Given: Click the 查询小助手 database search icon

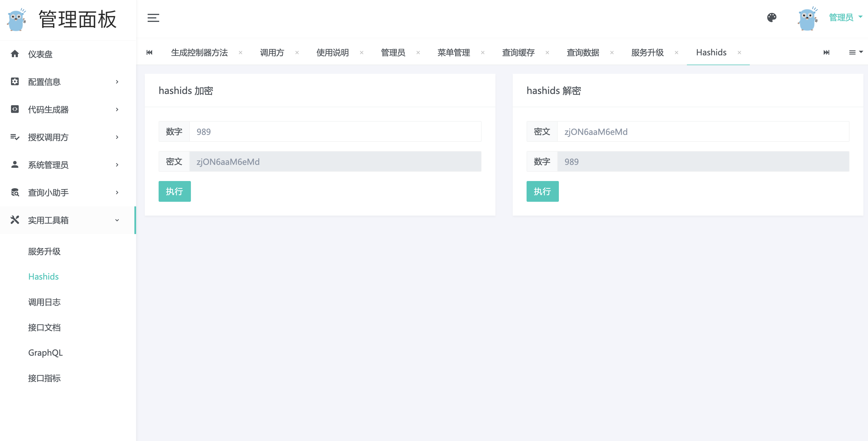Looking at the screenshot, I should pos(15,192).
